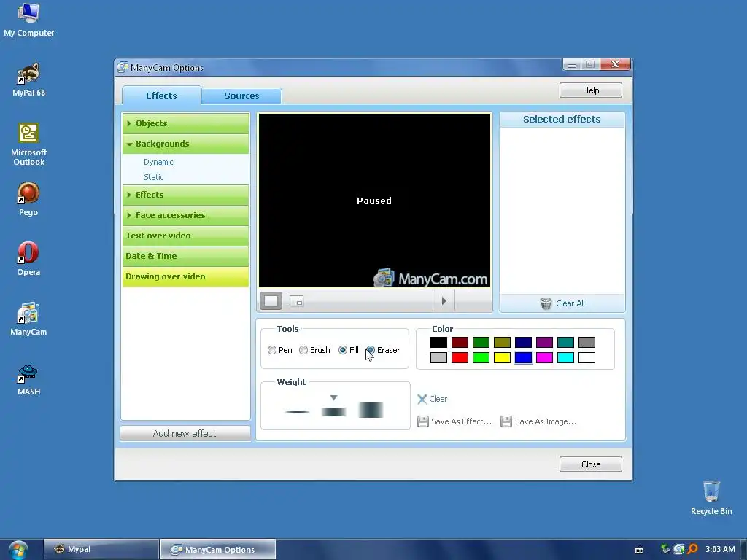The width and height of the screenshot is (747, 560).
Task: Switch to the Sources tab
Action: tap(241, 96)
